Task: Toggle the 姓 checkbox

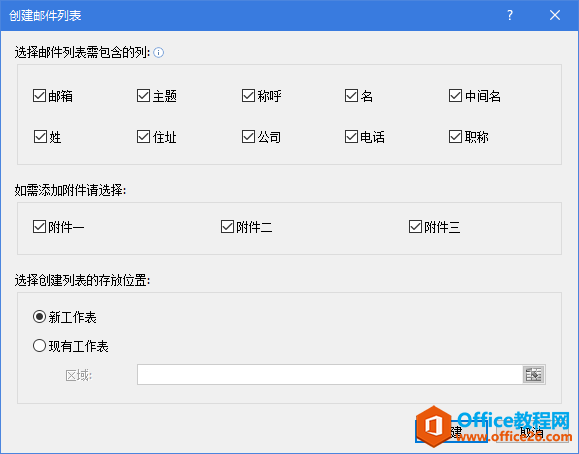Action: pos(40,136)
